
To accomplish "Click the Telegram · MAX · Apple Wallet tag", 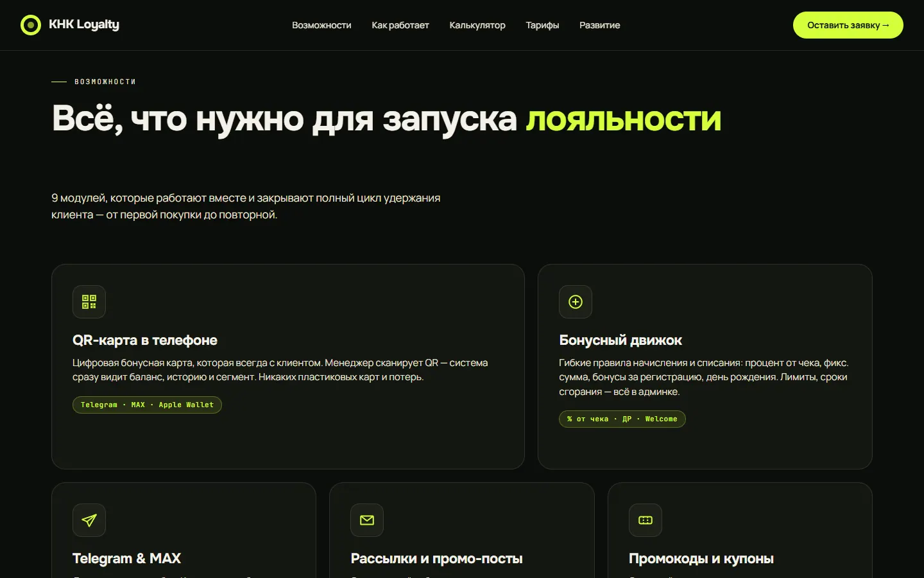I will coord(147,405).
